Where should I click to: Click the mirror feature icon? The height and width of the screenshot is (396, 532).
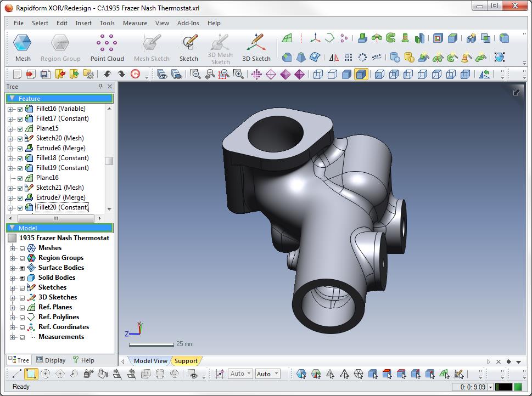click(334, 57)
